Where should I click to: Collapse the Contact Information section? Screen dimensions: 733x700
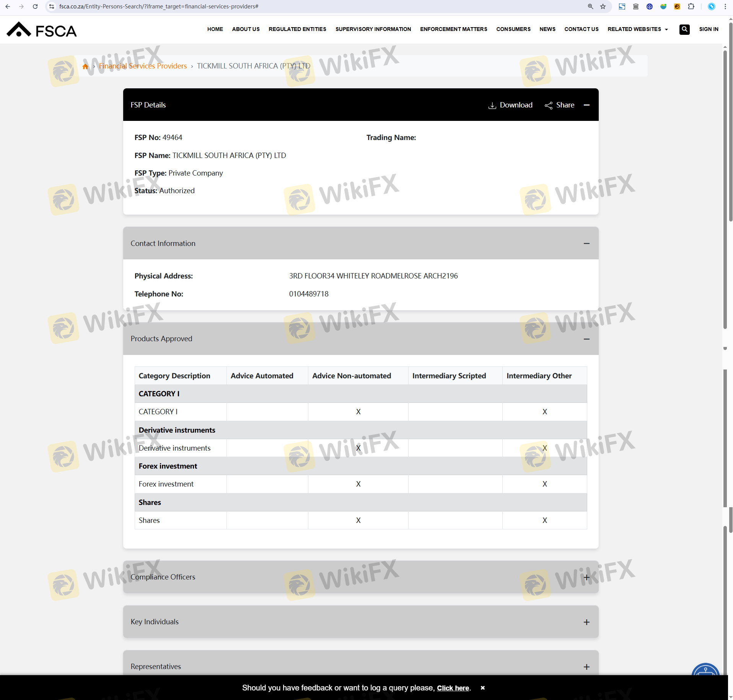tap(586, 244)
